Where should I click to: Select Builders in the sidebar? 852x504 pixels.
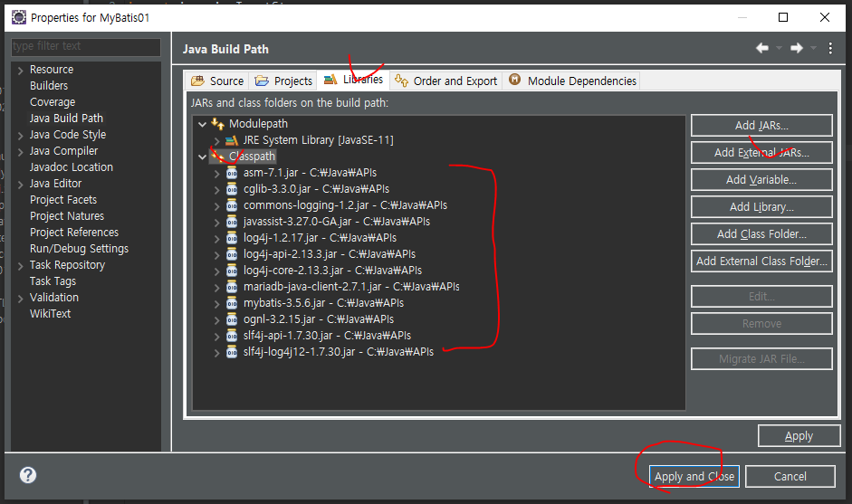pyautogui.click(x=49, y=86)
